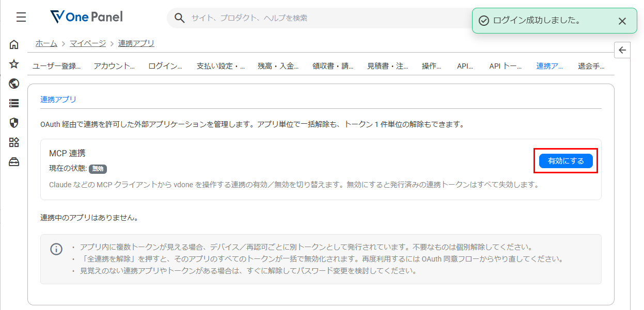Open the hamburger menu
644x310 pixels.
coord(21,18)
